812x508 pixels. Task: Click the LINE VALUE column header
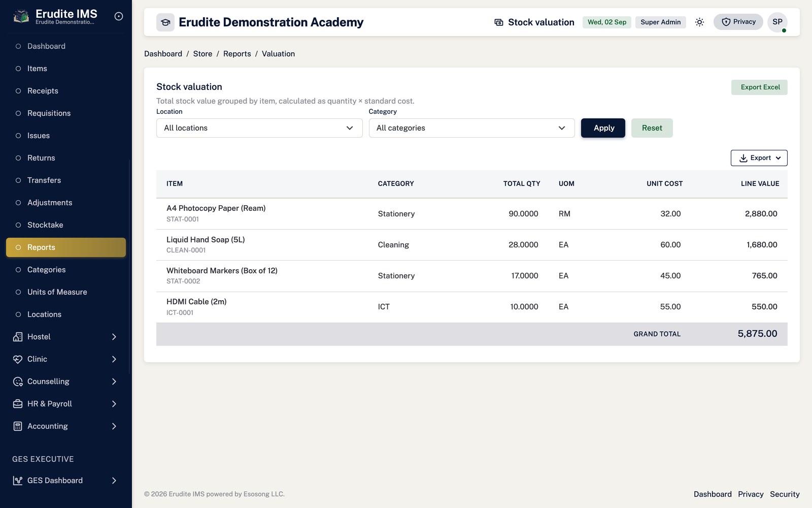coord(760,184)
